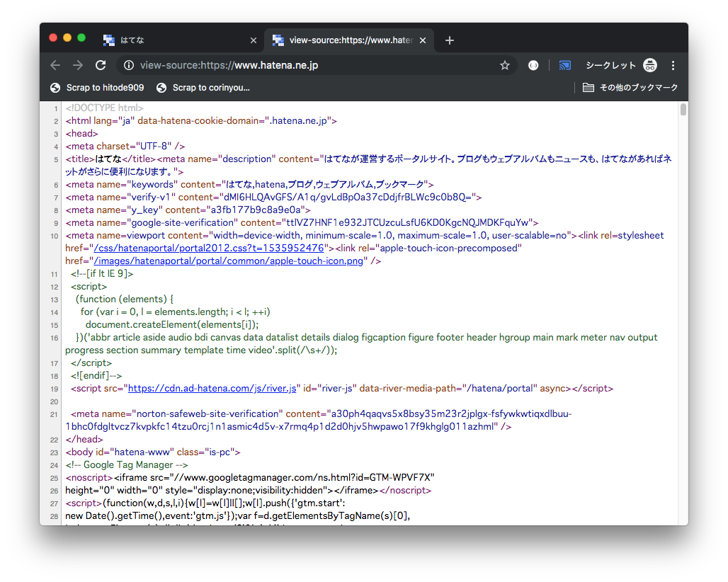
Task: Click the meta charset="UTF-8" line
Action: pyautogui.click(x=125, y=146)
